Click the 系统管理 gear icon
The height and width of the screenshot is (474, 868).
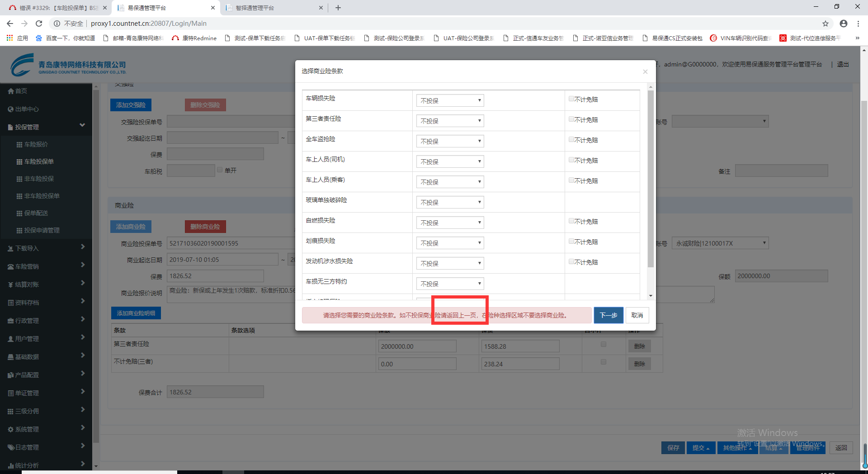11,430
